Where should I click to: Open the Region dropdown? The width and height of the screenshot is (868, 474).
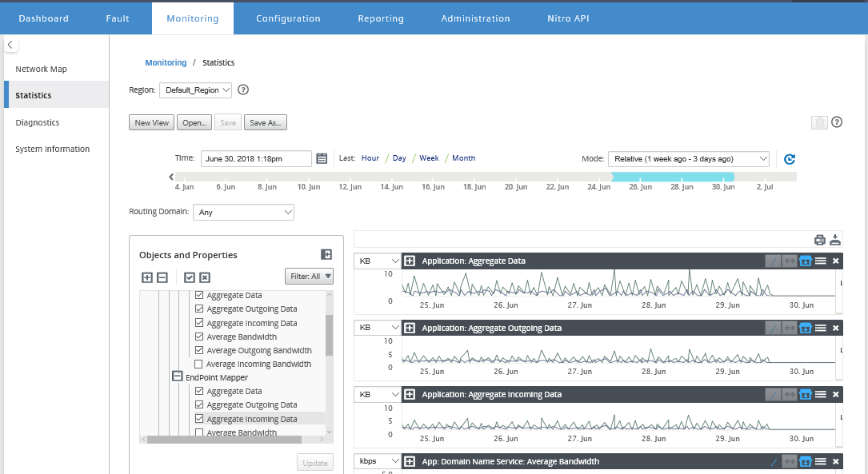pos(195,90)
